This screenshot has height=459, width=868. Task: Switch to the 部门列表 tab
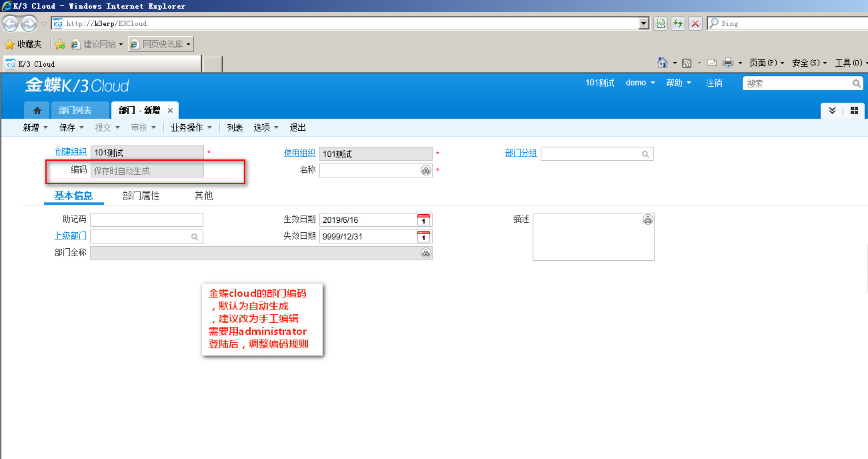pyautogui.click(x=75, y=111)
